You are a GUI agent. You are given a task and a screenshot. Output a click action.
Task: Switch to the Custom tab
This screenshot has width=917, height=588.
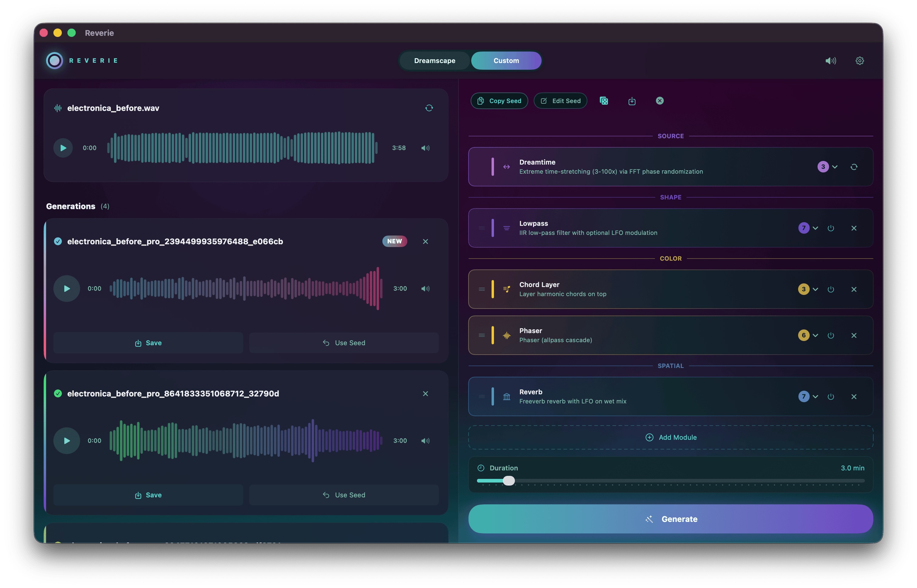506,61
